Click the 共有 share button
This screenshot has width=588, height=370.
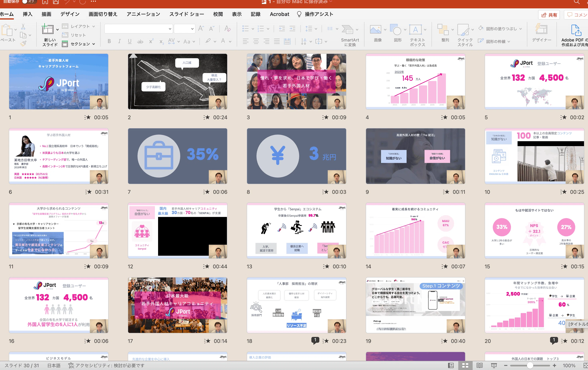pos(549,15)
